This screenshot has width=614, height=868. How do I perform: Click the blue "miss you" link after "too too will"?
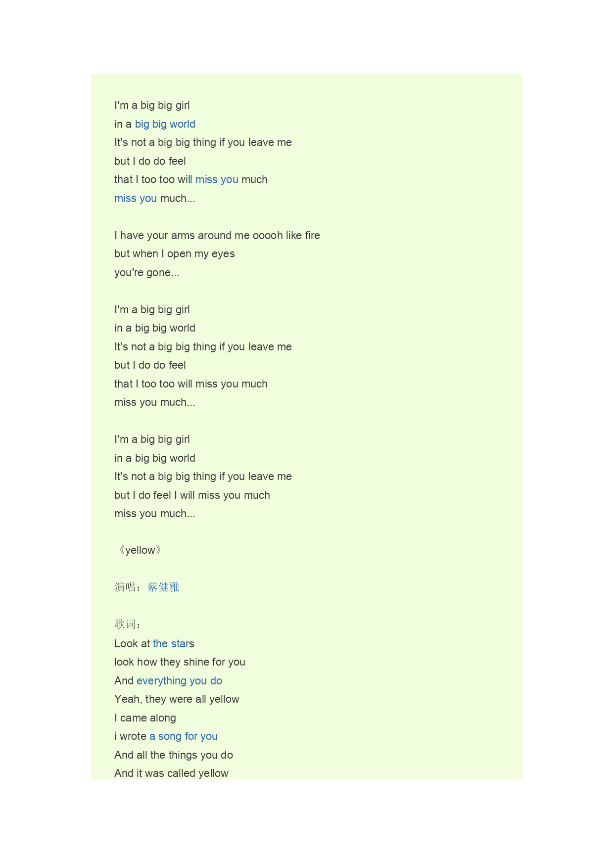pos(216,180)
